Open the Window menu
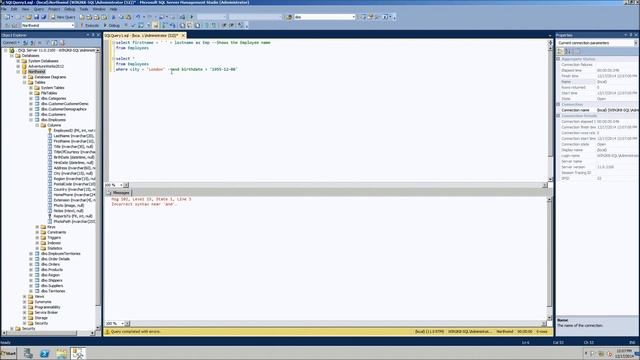 [x=99, y=9]
